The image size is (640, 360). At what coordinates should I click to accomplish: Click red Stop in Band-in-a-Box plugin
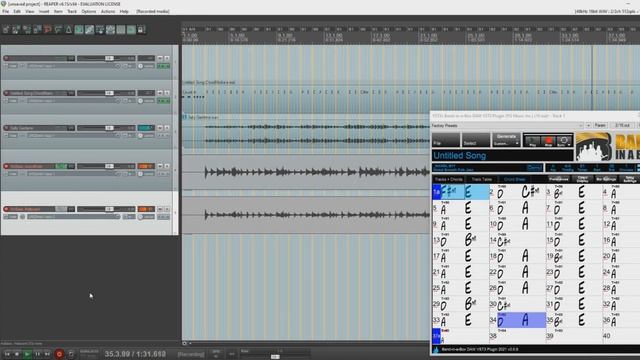click(x=548, y=141)
